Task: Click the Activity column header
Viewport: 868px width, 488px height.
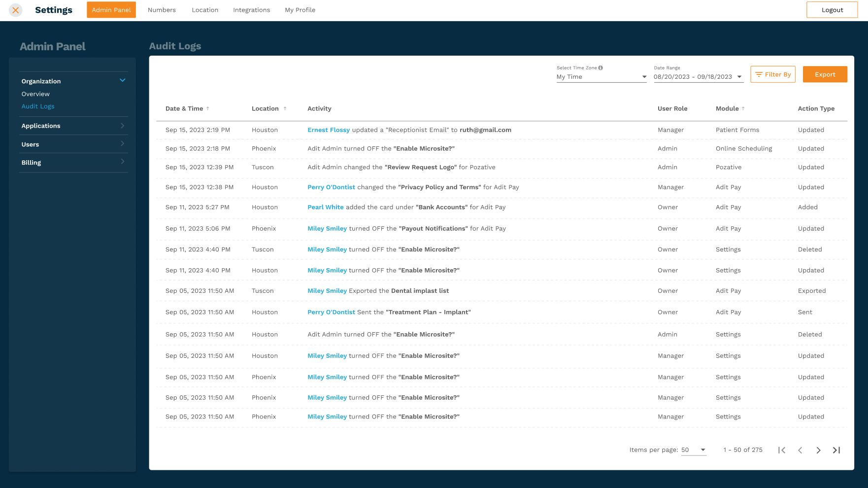Action: click(x=319, y=108)
